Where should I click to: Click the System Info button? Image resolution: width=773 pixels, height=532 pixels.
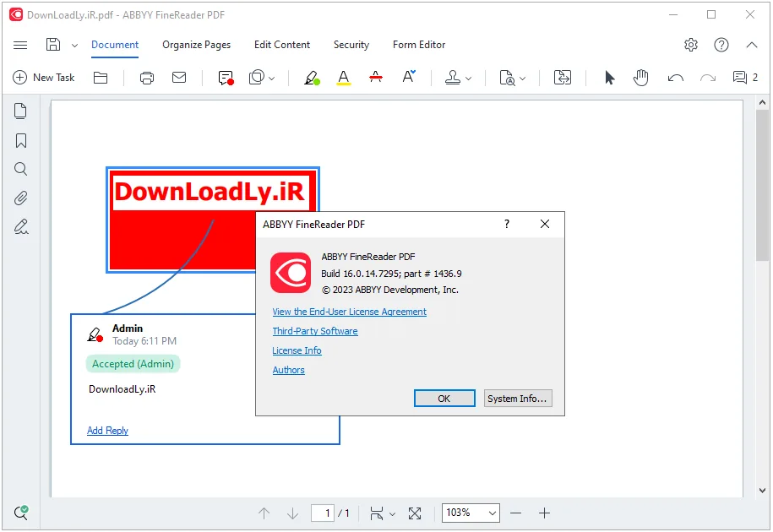(517, 399)
